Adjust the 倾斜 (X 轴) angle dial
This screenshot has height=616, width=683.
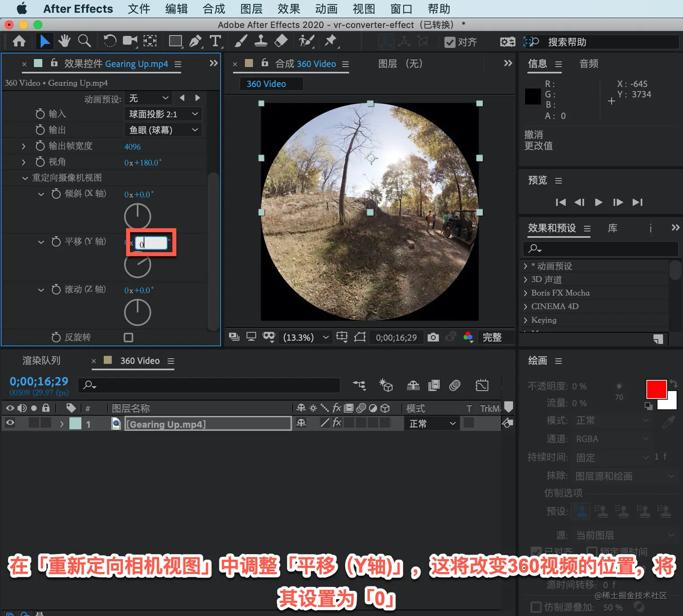(x=137, y=216)
